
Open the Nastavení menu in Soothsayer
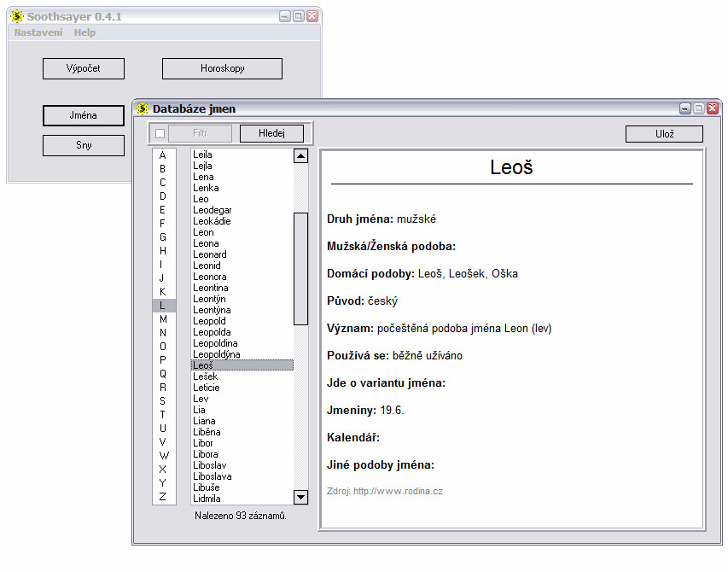point(38,32)
